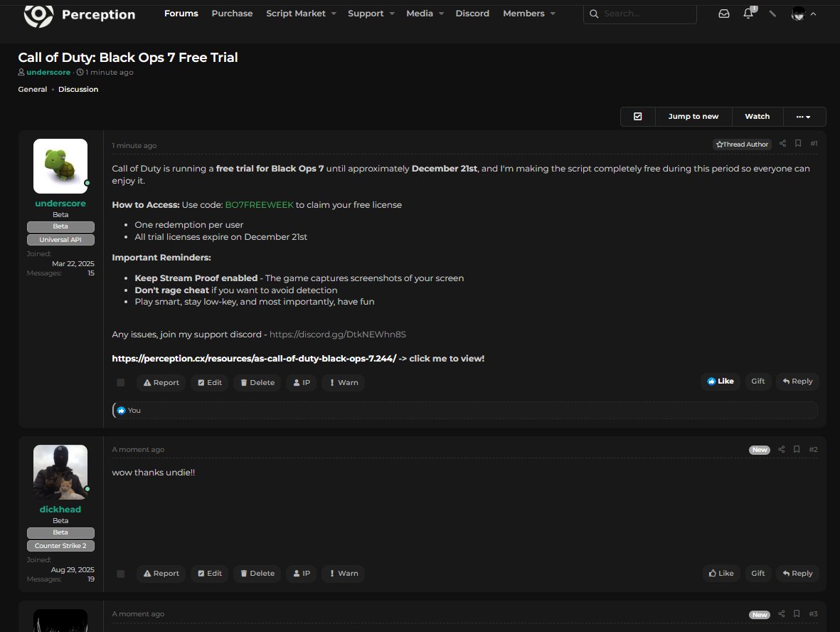Open the Script Market menu

coord(296,14)
